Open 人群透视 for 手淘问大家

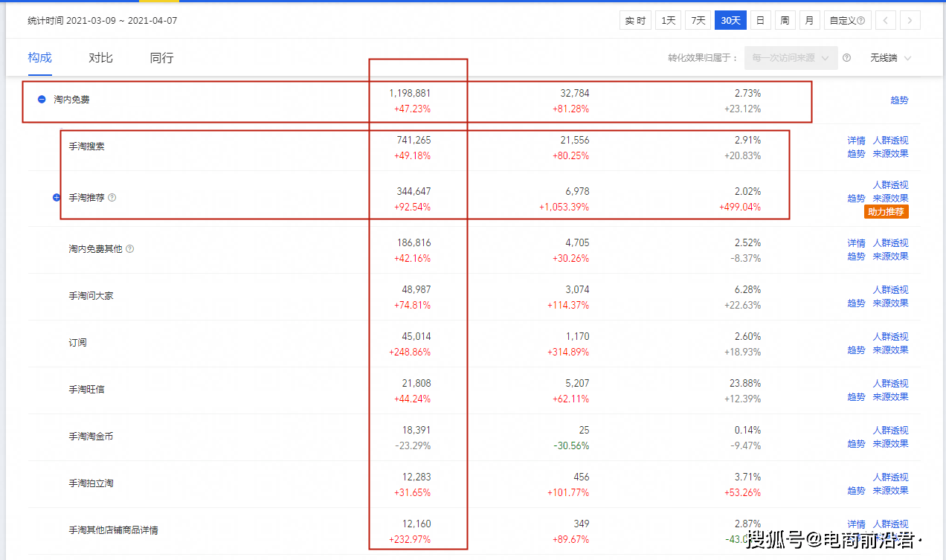(890, 290)
